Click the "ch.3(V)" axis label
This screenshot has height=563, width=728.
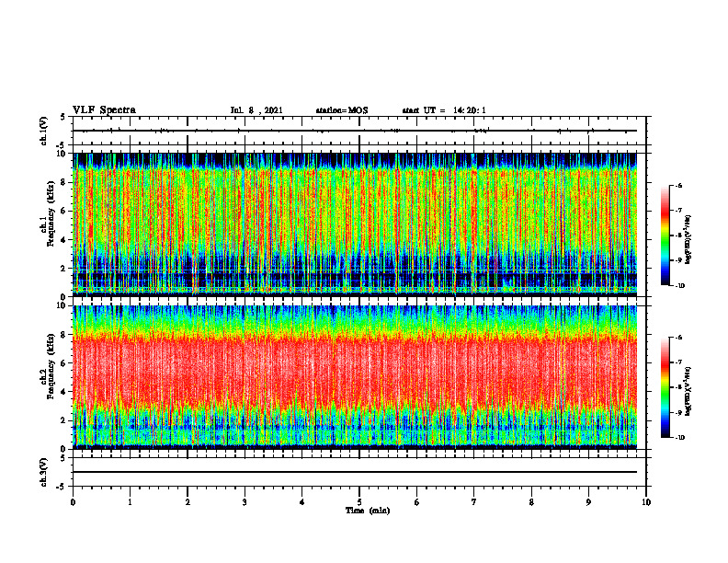(44, 472)
